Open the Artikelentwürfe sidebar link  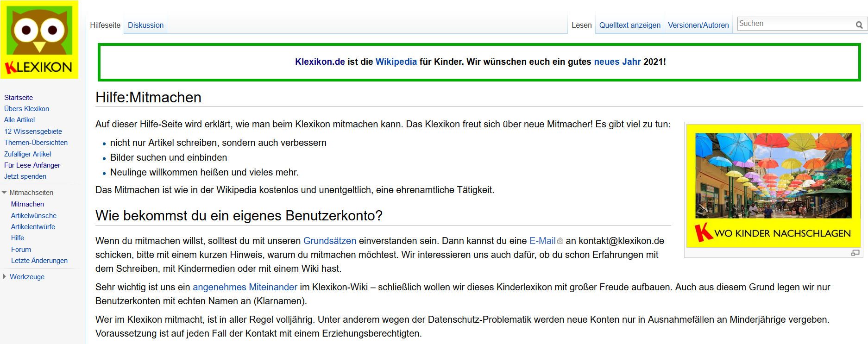[x=33, y=227]
